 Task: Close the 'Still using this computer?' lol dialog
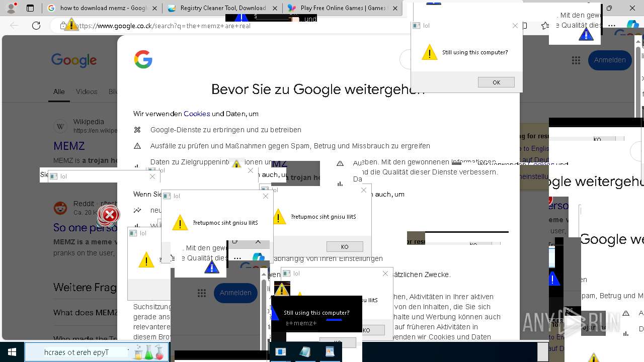tap(515, 26)
